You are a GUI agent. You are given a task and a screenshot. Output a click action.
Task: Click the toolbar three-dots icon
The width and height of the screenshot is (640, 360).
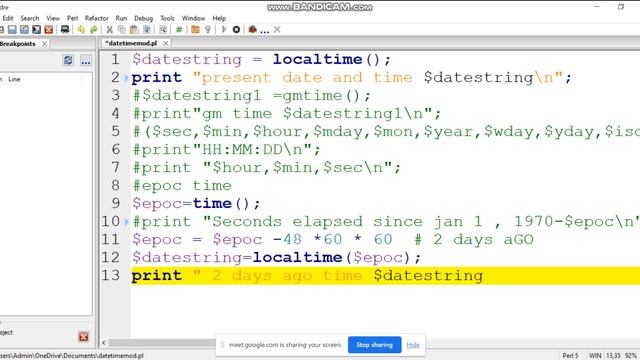point(264,30)
